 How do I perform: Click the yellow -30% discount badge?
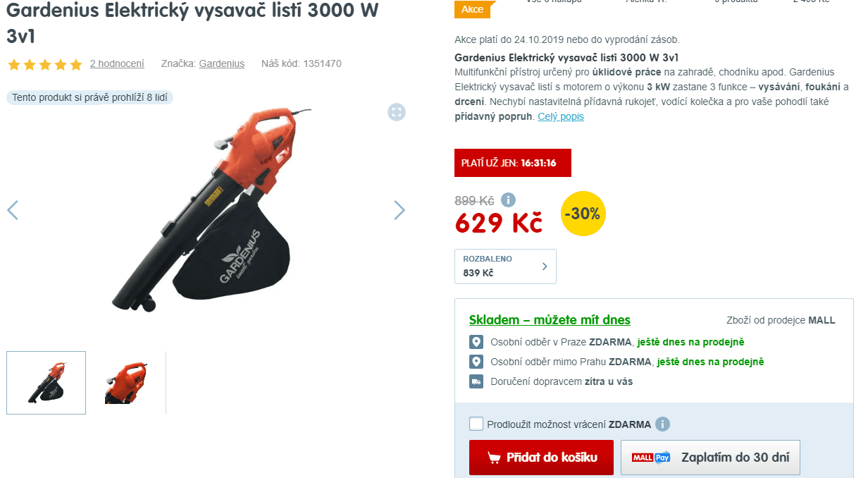tap(583, 214)
